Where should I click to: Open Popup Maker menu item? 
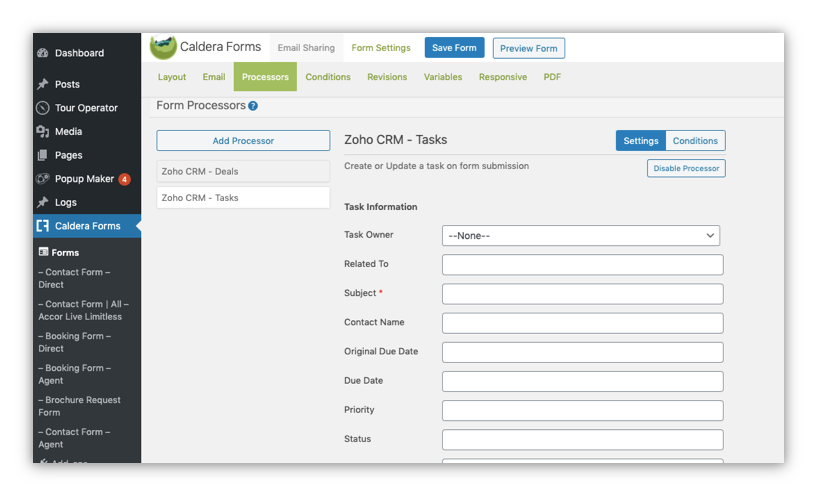[x=84, y=179]
